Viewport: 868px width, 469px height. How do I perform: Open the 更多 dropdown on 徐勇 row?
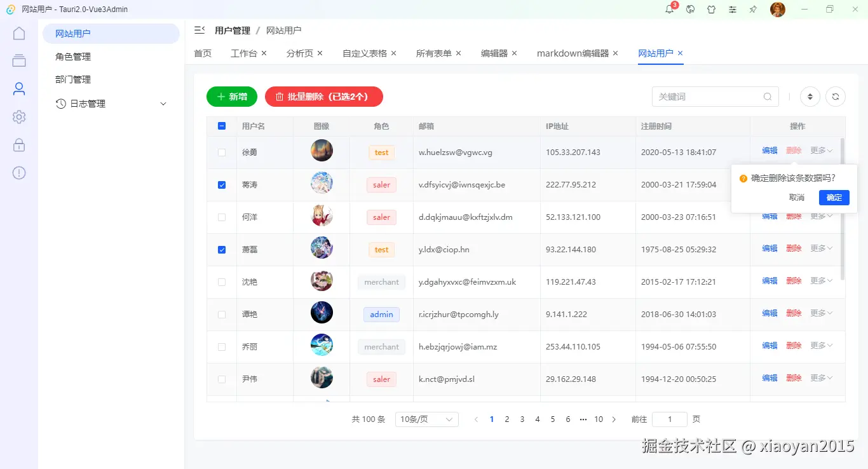click(821, 150)
